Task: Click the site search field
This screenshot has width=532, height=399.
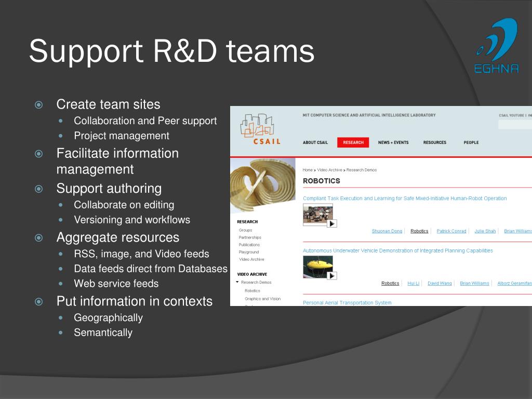Action: (x=515, y=125)
